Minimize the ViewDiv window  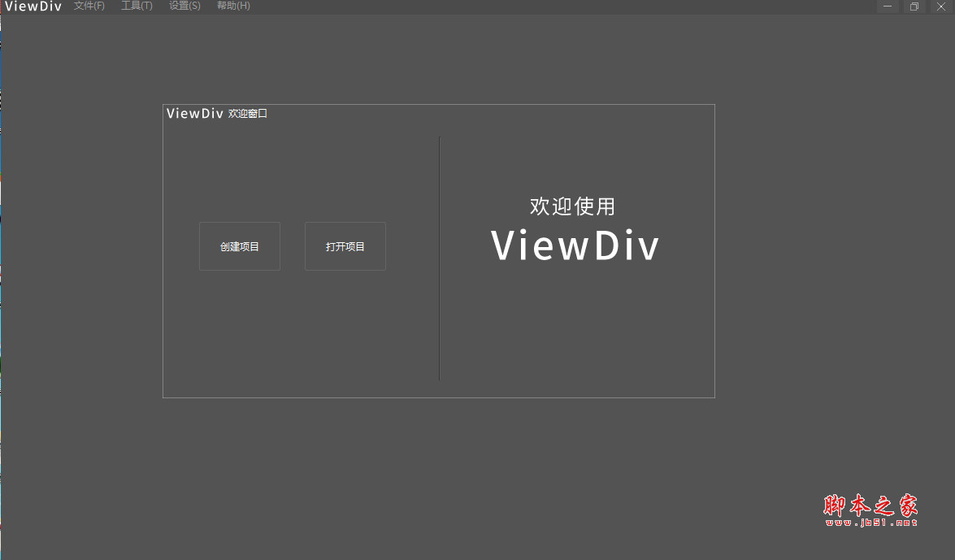[888, 6]
